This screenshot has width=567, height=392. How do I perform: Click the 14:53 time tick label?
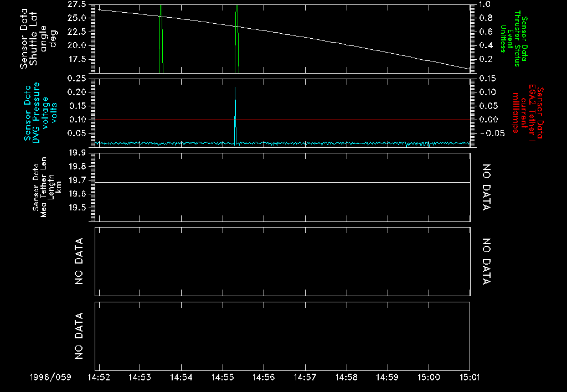coord(140,377)
